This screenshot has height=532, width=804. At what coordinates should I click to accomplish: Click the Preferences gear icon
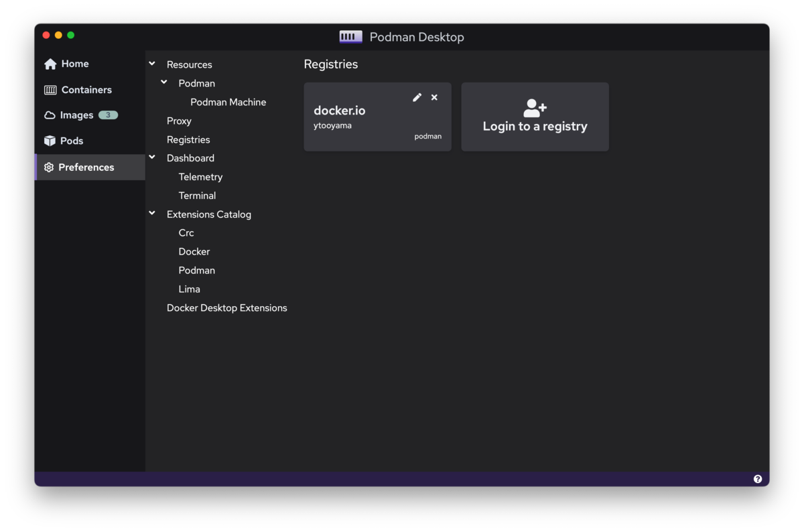pos(49,168)
